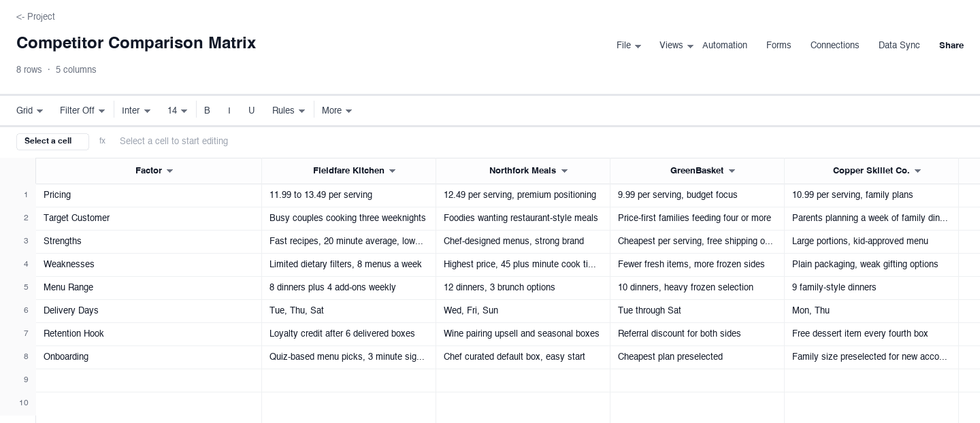Open the Fieldfare Kitchen column dropdown arrow
The height and width of the screenshot is (423, 980).
point(393,171)
